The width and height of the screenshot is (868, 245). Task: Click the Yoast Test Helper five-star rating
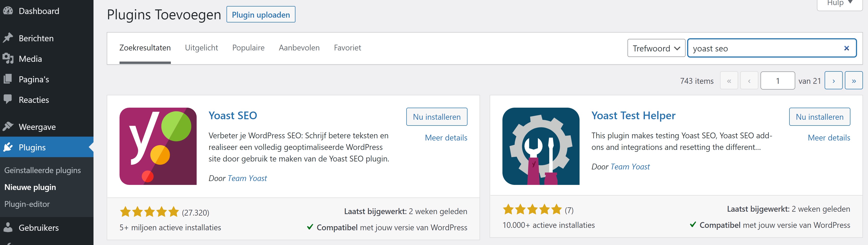coord(532,210)
